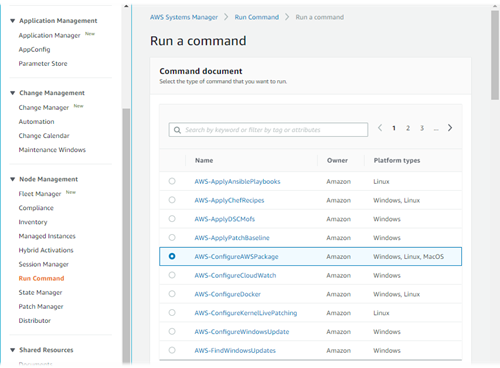Viewport: 500px width, 368px height.
Task: Select AWS-ConfigureAWSPackage radio button
Action: tap(172, 256)
